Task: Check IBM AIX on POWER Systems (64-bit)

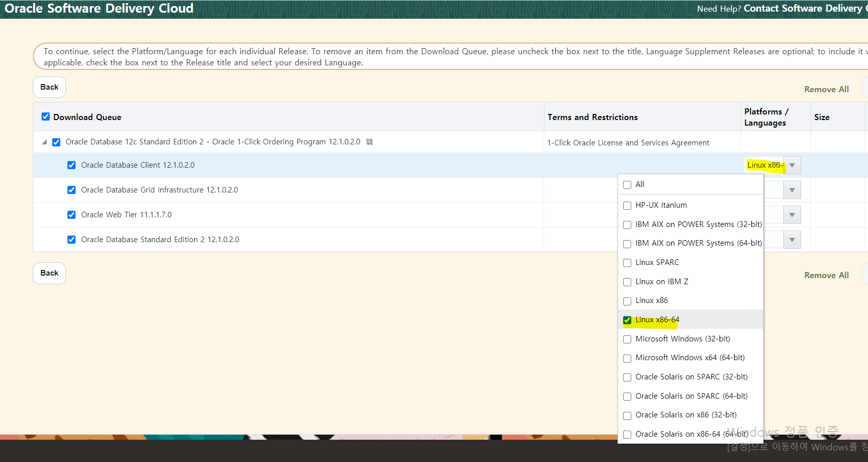Action: pyautogui.click(x=627, y=244)
